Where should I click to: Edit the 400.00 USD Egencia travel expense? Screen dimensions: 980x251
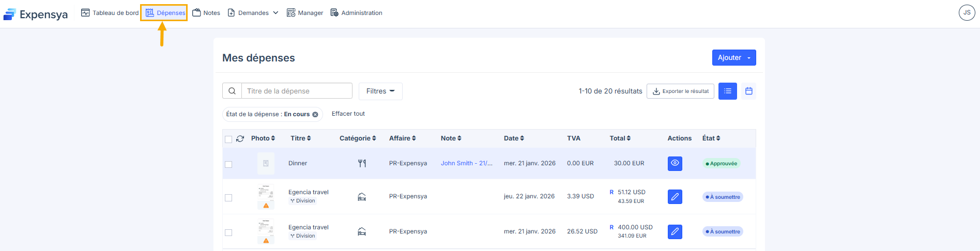click(x=675, y=231)
